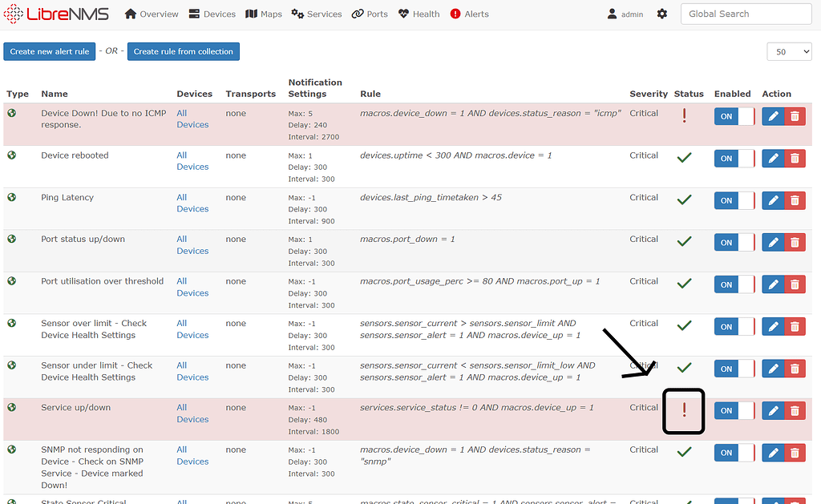Screen dimensions: 821x504
Task: Toggle off the Device rebooted rule switch
Action: [x=732, y=158]
